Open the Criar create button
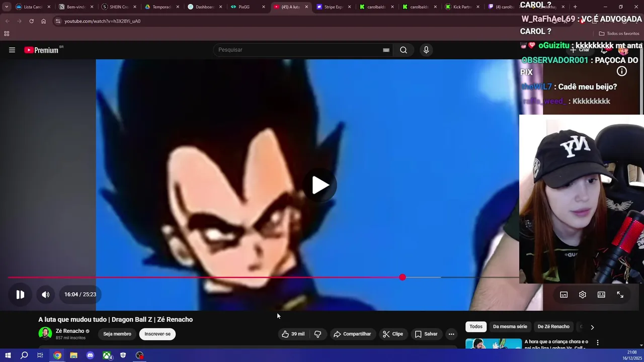 tap(581, 50)
